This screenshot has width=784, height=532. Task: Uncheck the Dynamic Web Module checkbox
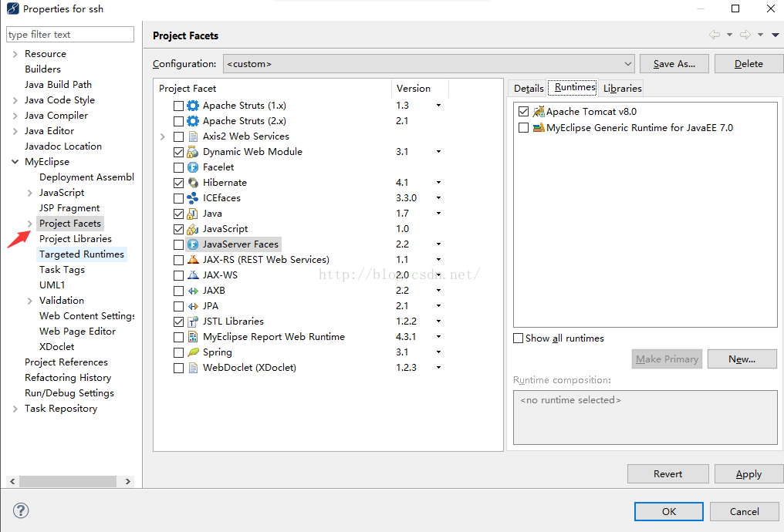tap(178, 153)
